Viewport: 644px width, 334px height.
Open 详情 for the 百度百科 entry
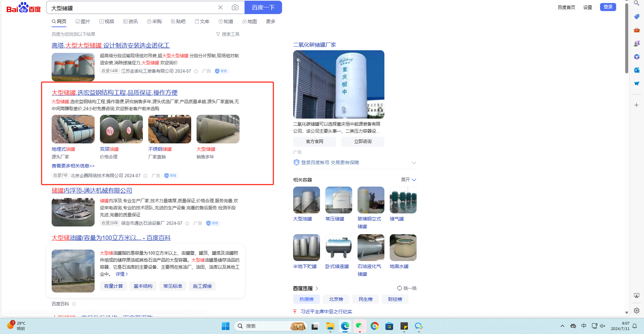122,274
